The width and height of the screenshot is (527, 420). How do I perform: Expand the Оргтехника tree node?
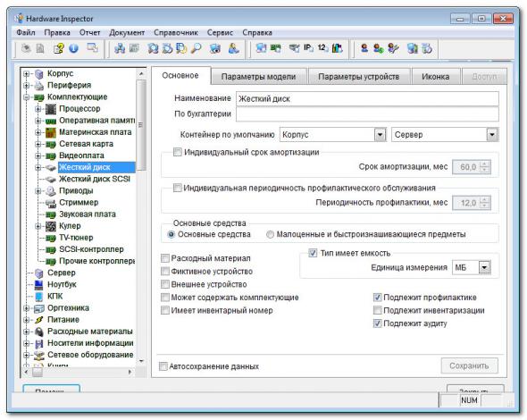pos(27,308)
